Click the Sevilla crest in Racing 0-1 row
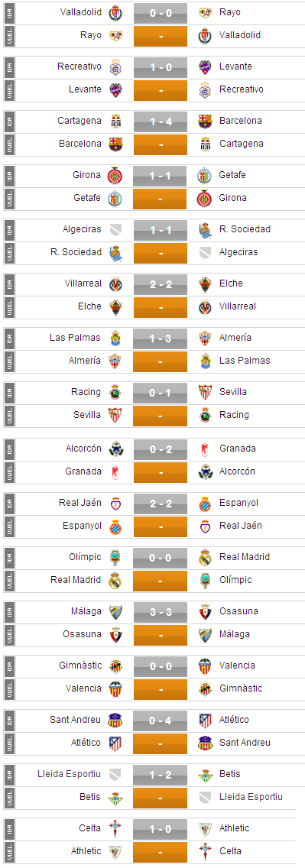Viewport: 305px width, 868px height. (206, 393)
